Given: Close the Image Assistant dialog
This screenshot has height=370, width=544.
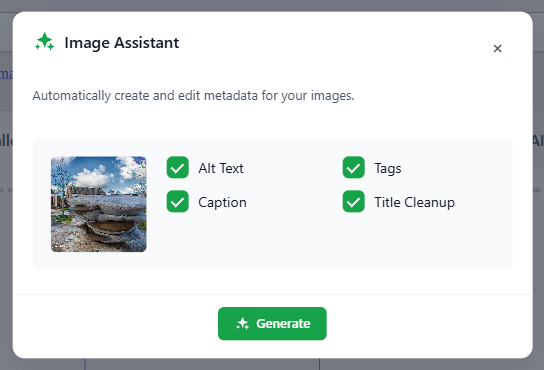Looking at the screenshot, I should [x=498, y=48].
